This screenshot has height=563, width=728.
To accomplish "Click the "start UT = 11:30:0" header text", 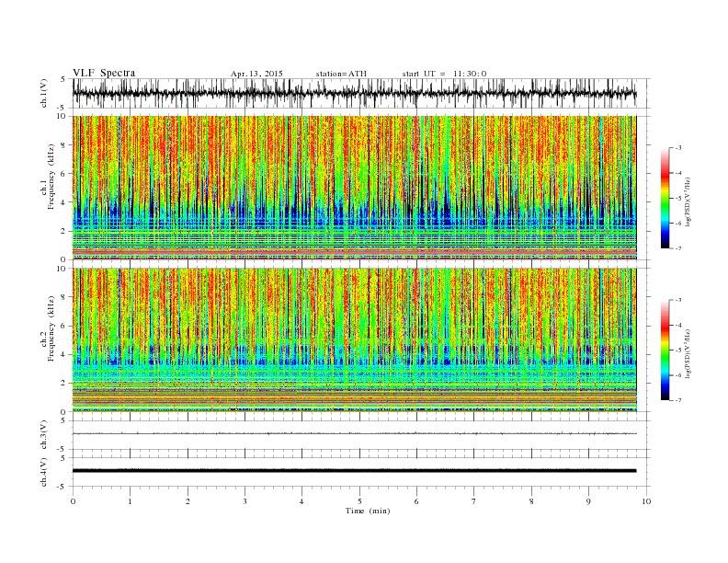I will click(x=444, y=74).
